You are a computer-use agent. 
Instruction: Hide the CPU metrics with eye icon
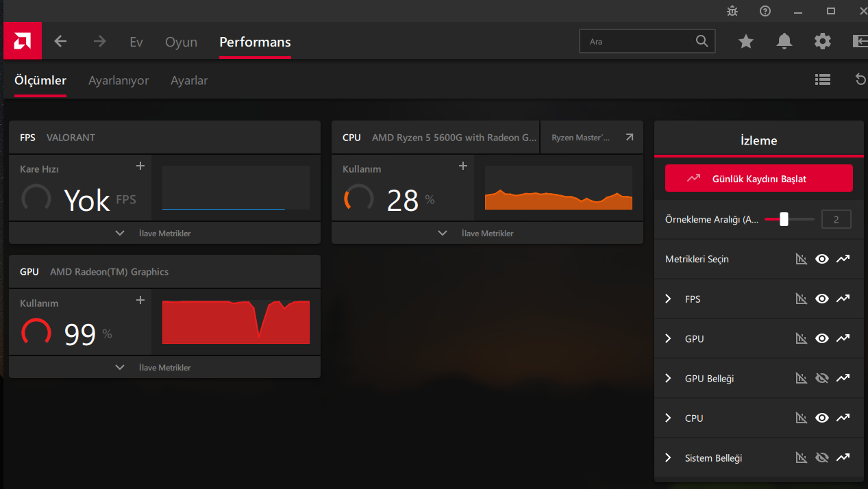click(x=822, y=418)
